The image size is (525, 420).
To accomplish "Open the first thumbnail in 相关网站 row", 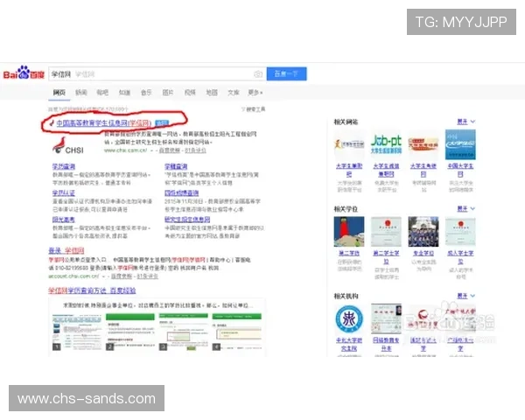I will 349,144.
